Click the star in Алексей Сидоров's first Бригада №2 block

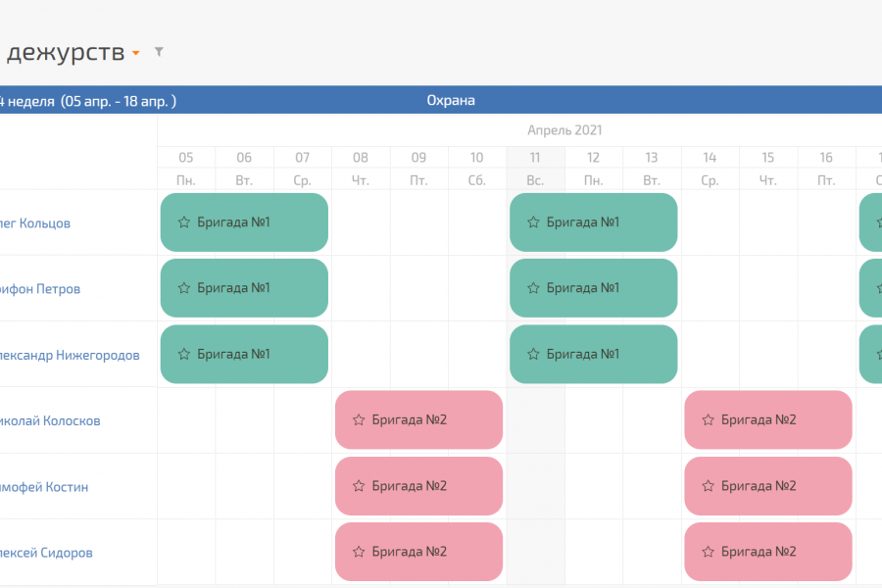coord(359,552)
